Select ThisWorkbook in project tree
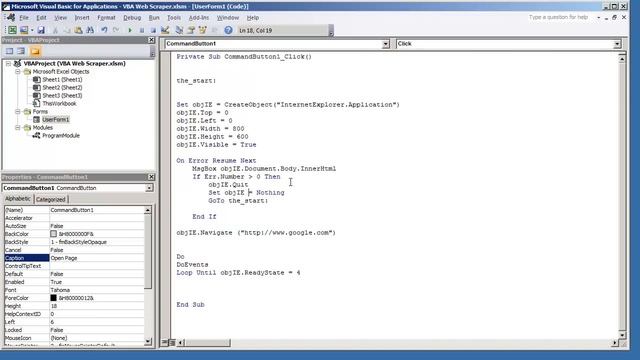The image size is (640, 360). click(59, 104)
